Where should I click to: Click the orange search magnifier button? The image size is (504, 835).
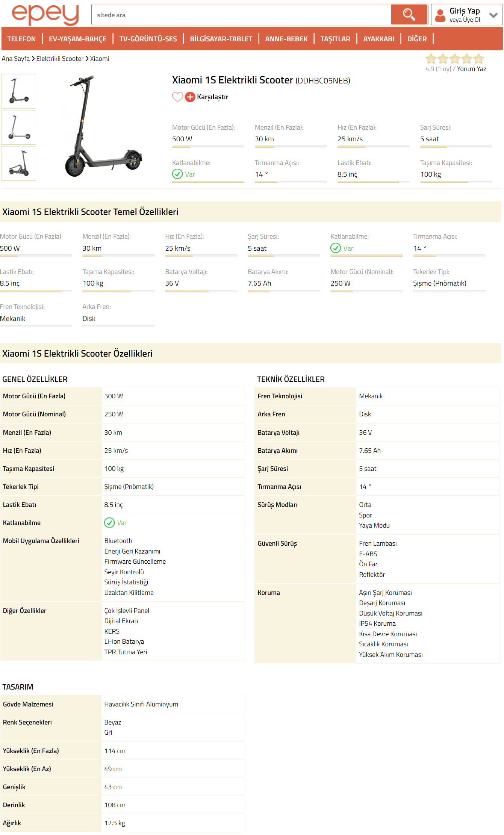[x=409, y=15]
